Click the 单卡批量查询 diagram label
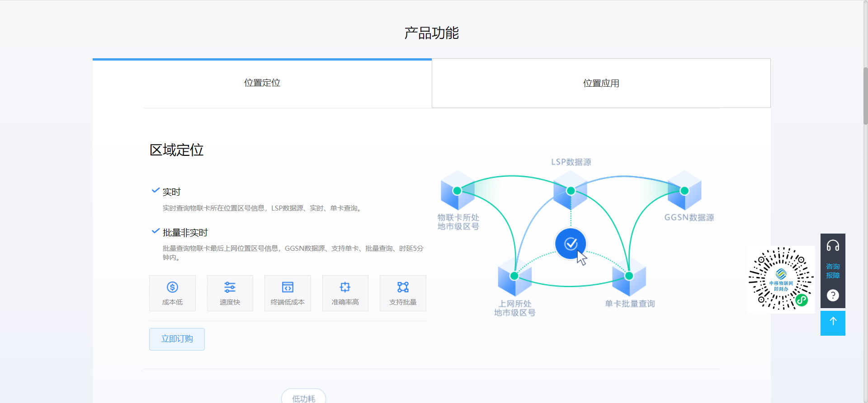 tap(630, 304)
